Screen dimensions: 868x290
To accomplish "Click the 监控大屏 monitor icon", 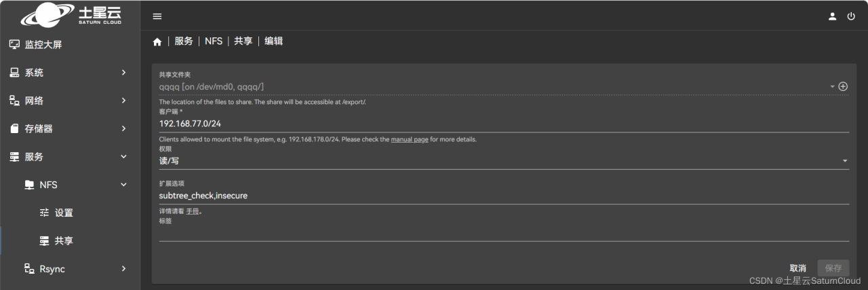I will [14, 45].
